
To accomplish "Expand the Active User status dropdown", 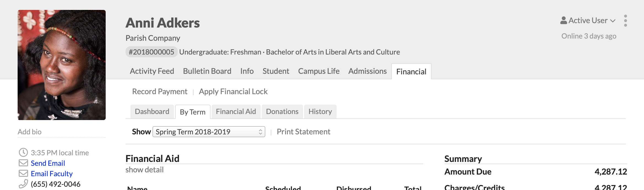I will [x=588, y=21].
